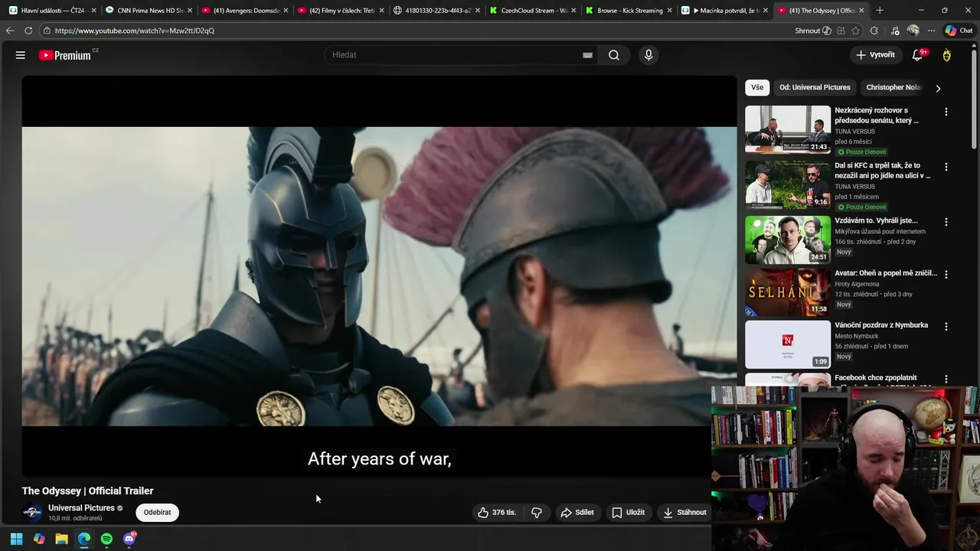
Task: Add page to favorites star icon
Action: (x=855, y=31)
